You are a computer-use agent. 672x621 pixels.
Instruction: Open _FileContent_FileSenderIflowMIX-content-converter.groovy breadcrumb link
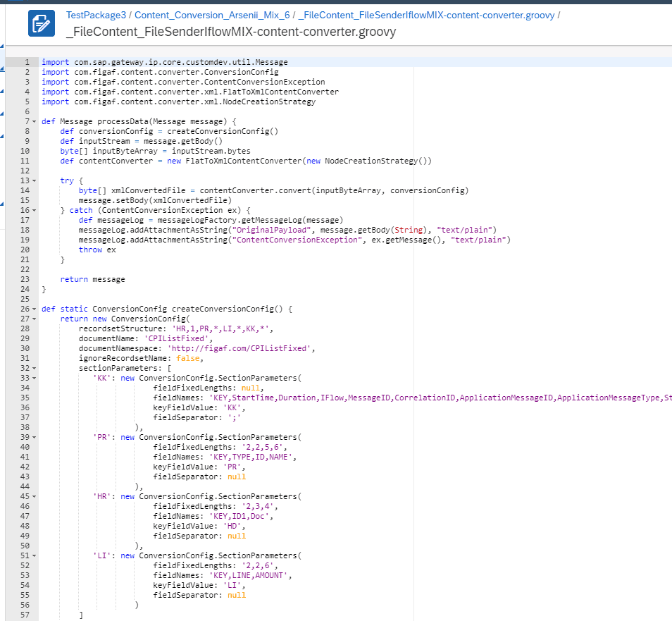tap(426, 15)
